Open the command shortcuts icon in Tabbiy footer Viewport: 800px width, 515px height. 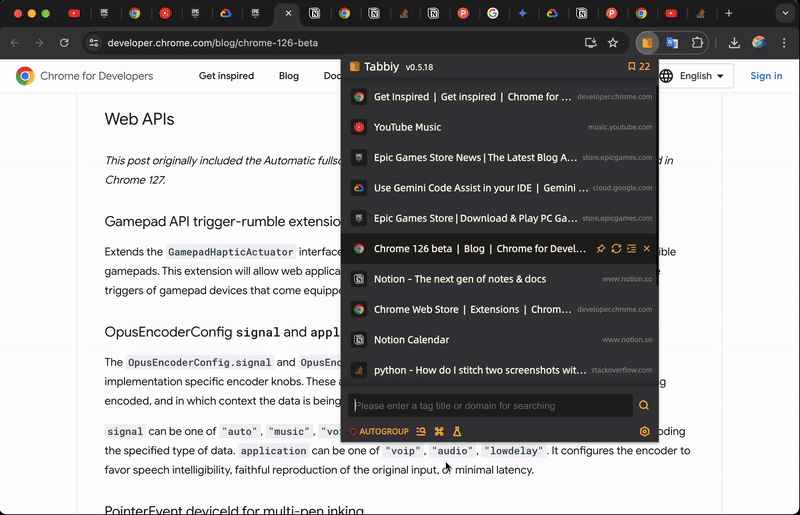tap(439, 431)
